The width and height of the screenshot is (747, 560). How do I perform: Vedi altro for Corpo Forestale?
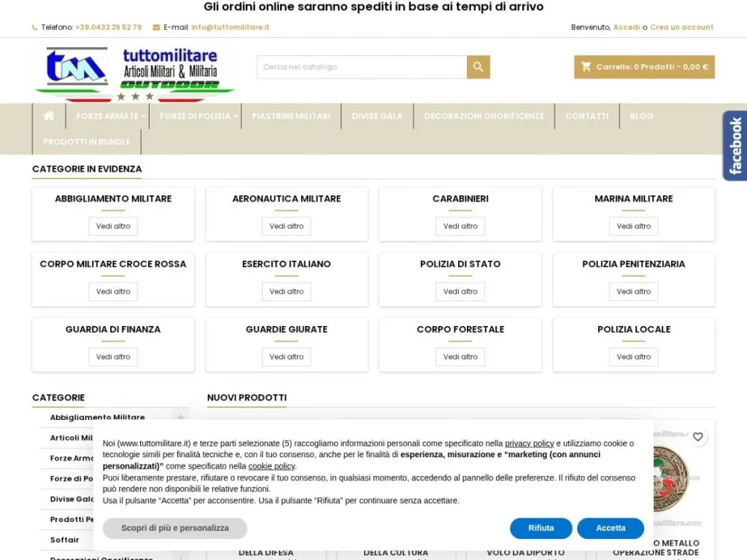point(460,357)
